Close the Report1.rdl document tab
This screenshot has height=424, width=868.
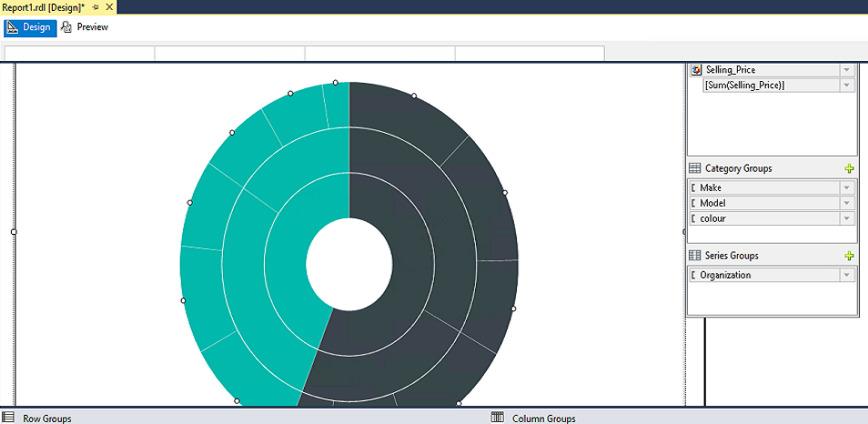tap(109, 7)
